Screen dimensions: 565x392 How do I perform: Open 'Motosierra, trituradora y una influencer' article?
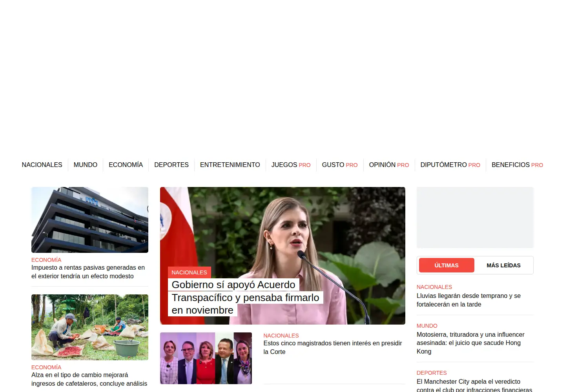(470, 343)
